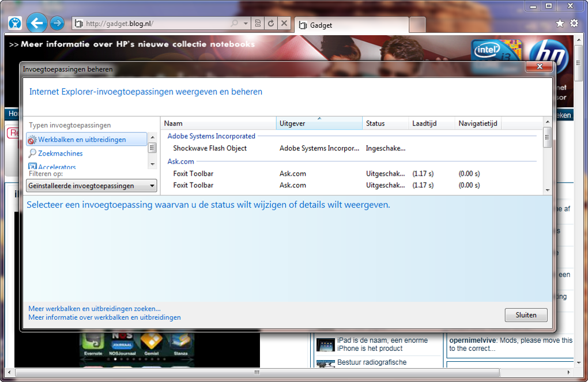
Task: Open the Bestuur radiografische article link
Action: (372, 362)
